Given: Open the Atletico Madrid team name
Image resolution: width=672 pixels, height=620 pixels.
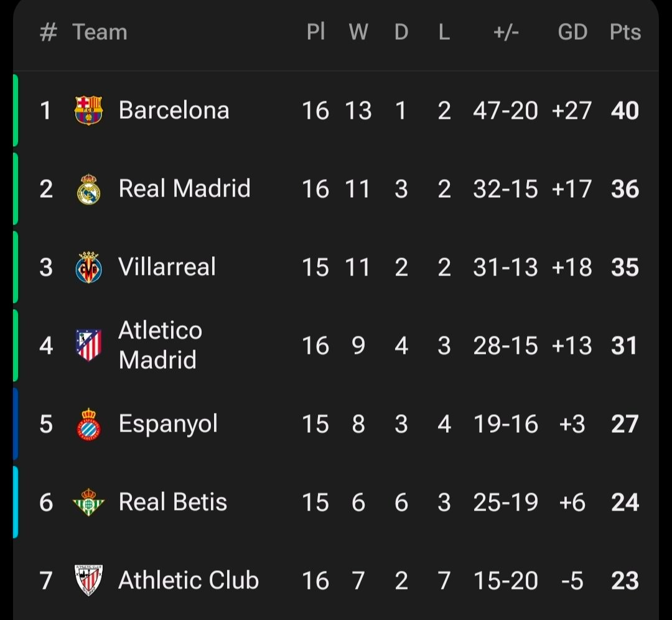Looking at the screenshot, I should pyautogui.click(x=160, y=345).
